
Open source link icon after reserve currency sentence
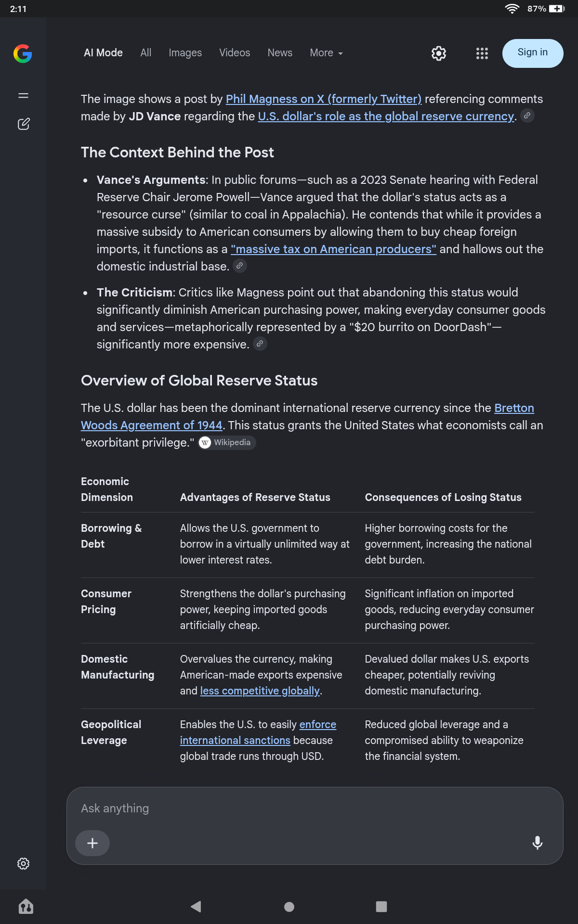tap(527, 116)
